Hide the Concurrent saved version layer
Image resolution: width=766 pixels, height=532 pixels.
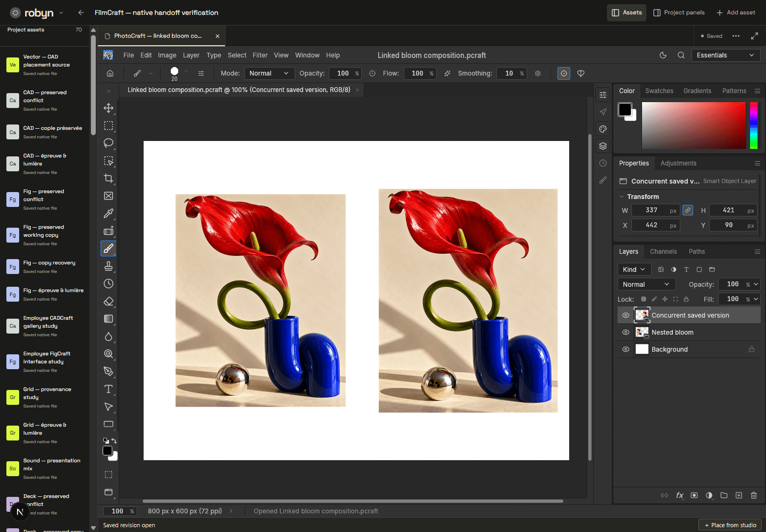(x=626, y=315)
